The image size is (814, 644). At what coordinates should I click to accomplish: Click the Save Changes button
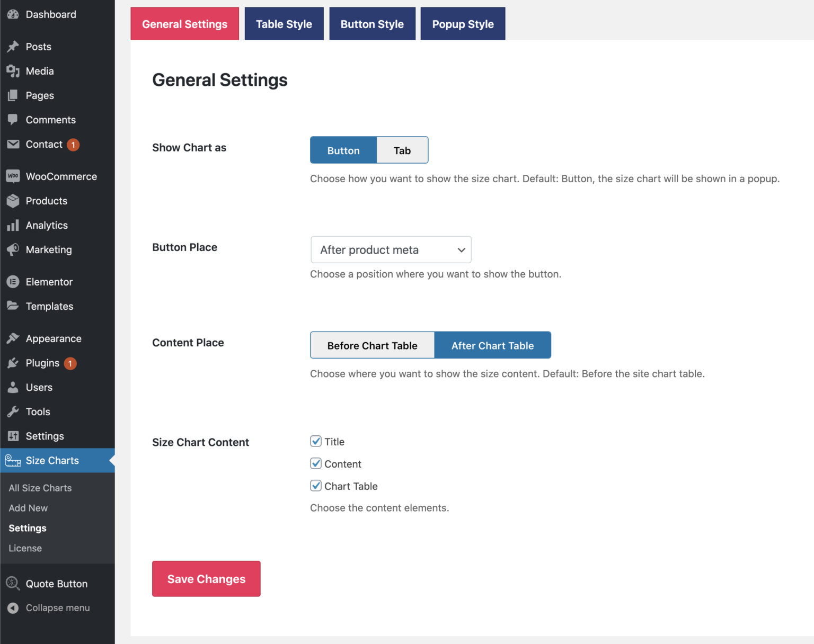tap(206, 579)
